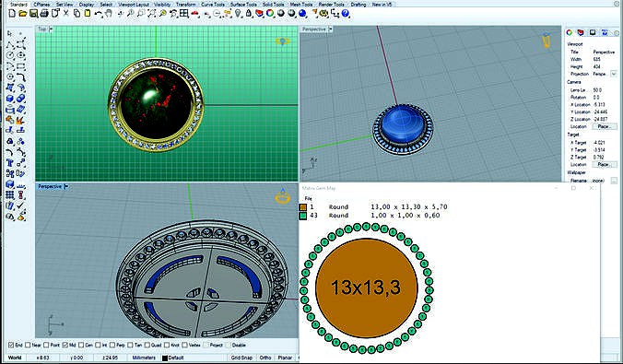Enable the Vertex object snap
Viewport: 623px width, 364px height.
click(x=184, y=345)
